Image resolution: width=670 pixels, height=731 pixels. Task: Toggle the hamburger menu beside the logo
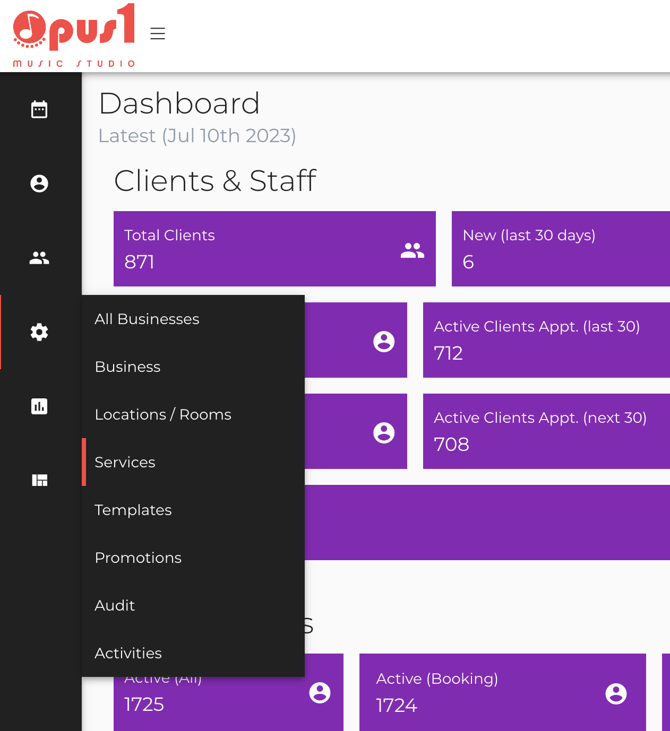click(x=158, y=34)
